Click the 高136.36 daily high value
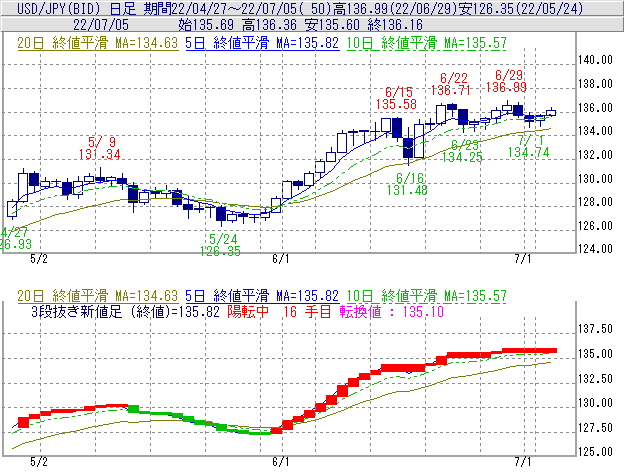Viewport: 624px width, 475px height. pyautogui.click(x=269, y=25)
